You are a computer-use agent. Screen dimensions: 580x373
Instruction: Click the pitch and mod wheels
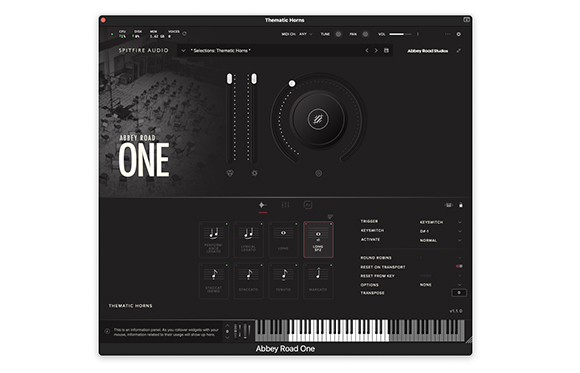point(243,330)
